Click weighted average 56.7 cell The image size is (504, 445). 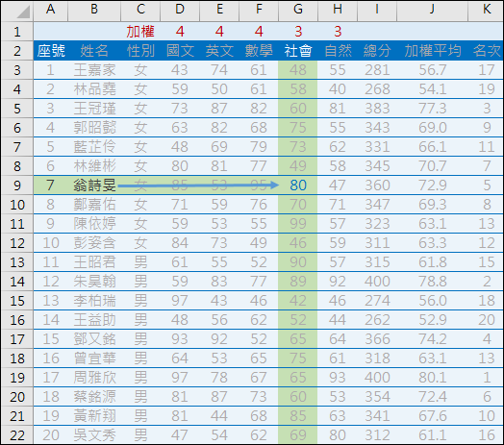[x=432, y=70]
